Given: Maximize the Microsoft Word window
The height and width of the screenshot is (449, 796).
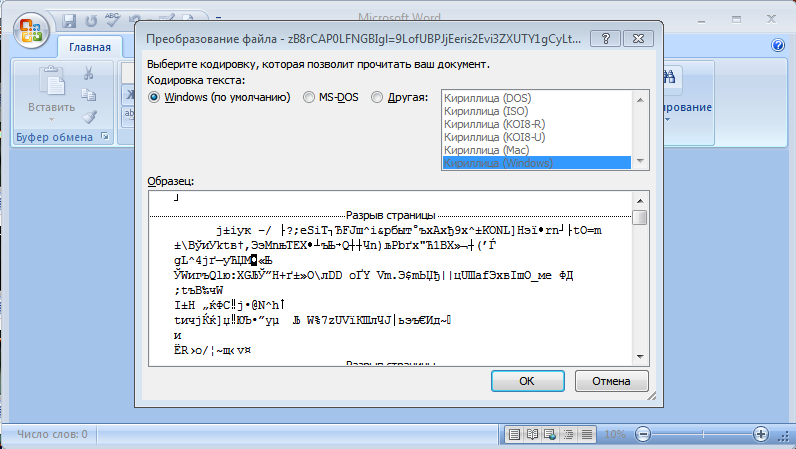Looking at the screenshot, I should (737, 20).
